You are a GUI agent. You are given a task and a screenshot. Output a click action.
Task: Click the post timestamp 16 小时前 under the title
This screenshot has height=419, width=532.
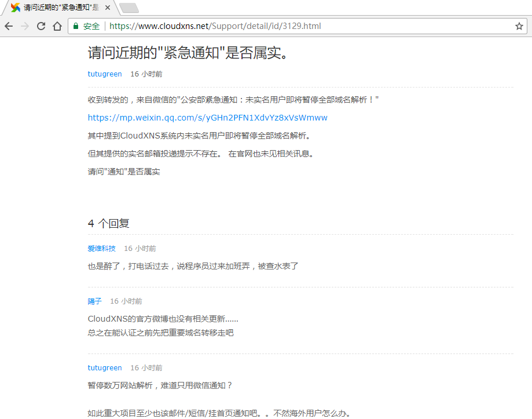pyautogui.click(x=146, y=74)
